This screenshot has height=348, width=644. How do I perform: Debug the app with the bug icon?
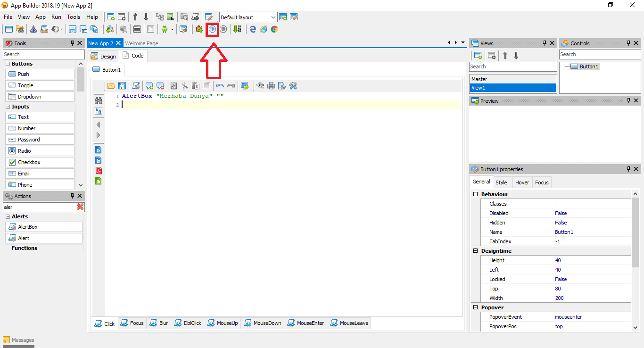pos(198,29)
